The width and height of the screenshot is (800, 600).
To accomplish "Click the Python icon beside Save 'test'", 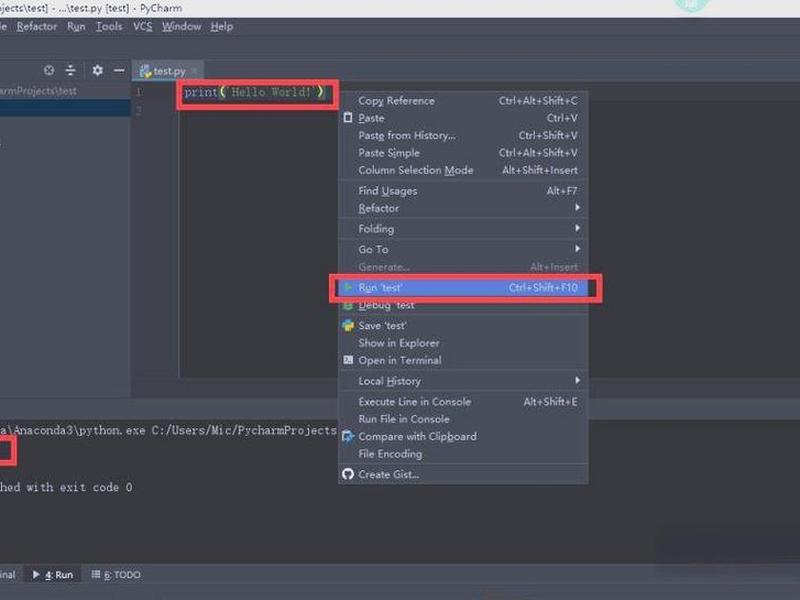I will click(348, 326).
